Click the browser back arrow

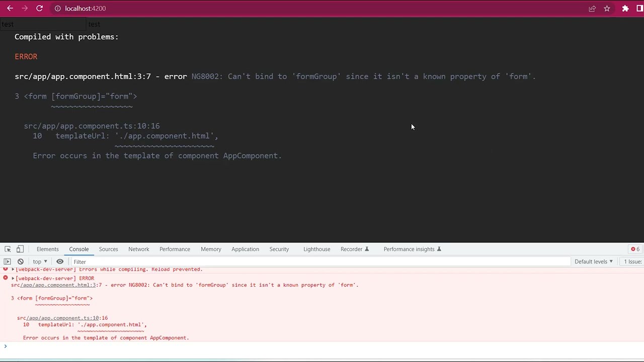pyautogui.click(x=10, y=9)
